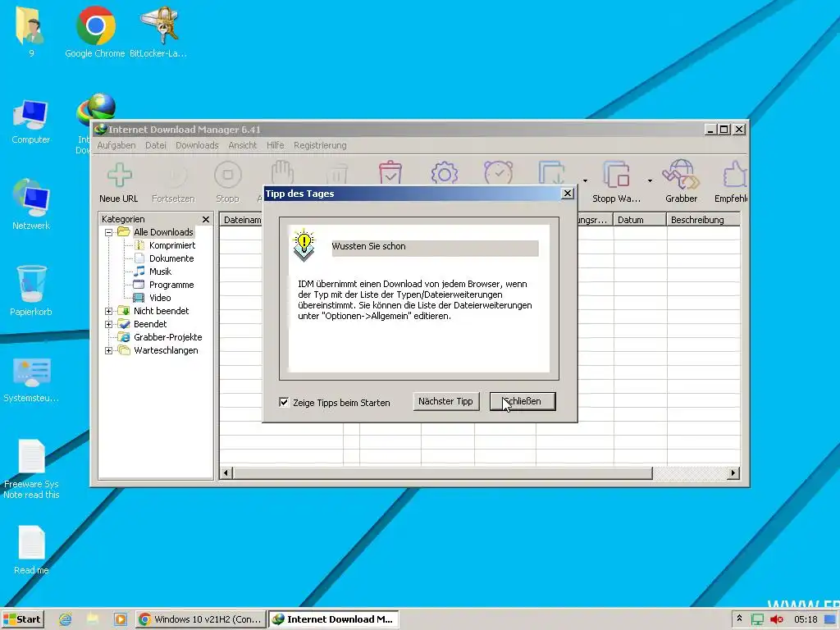Open the Read me file on desktop

click(x=31, y=550)
